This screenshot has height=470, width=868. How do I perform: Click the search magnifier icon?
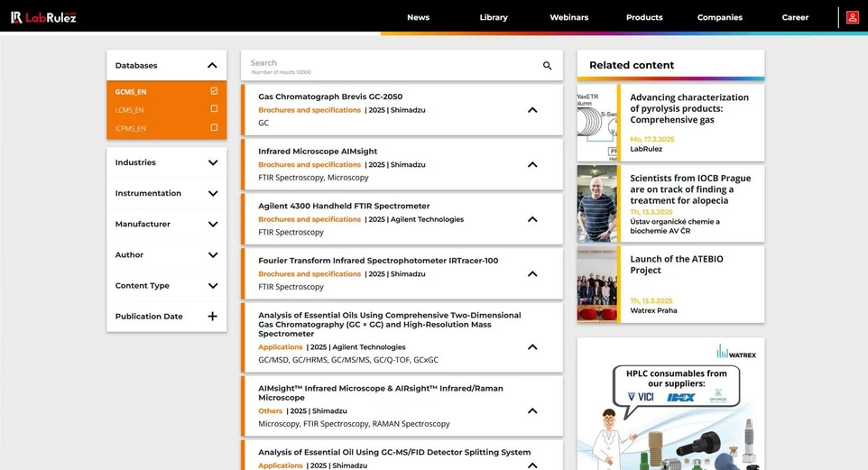coord(547,65)
